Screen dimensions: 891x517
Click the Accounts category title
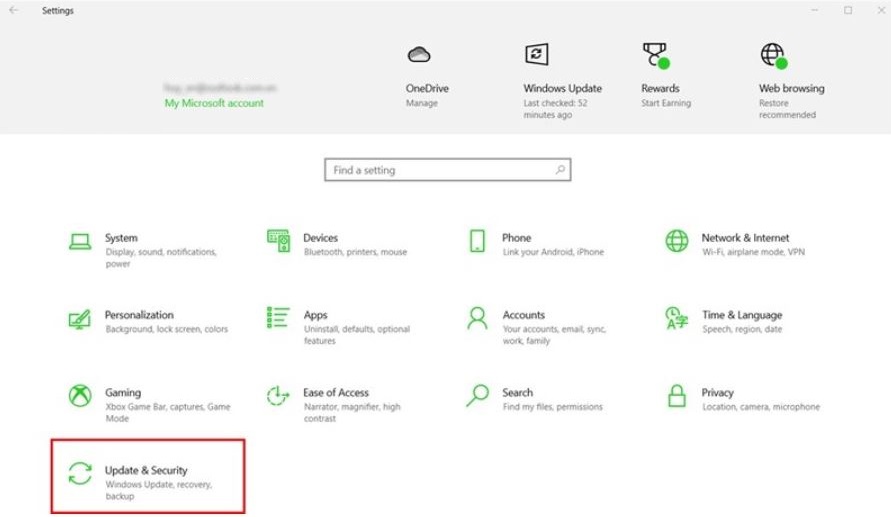[x=523, y=315]
